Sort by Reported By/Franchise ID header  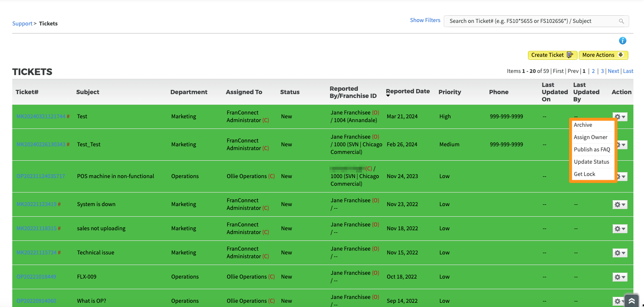(x=353, y=92)
